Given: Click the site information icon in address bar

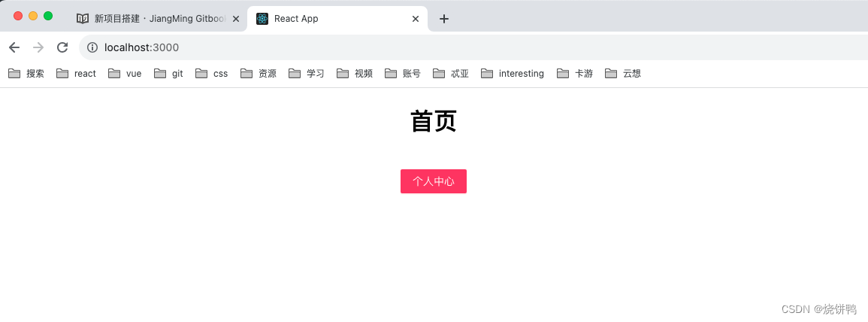Looking at the screenshot, I should coord(92,47).
